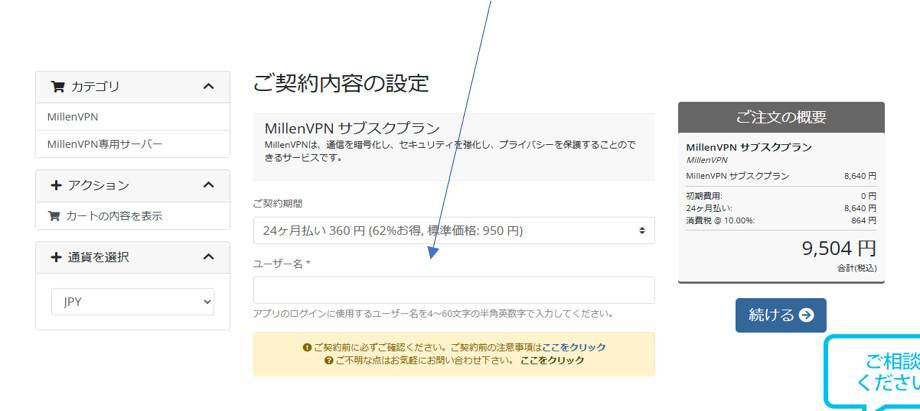This screenshot has height=411, width=920.
Task: Click the cart icon next to カートの内容を表示
Action: click(53, 216)
